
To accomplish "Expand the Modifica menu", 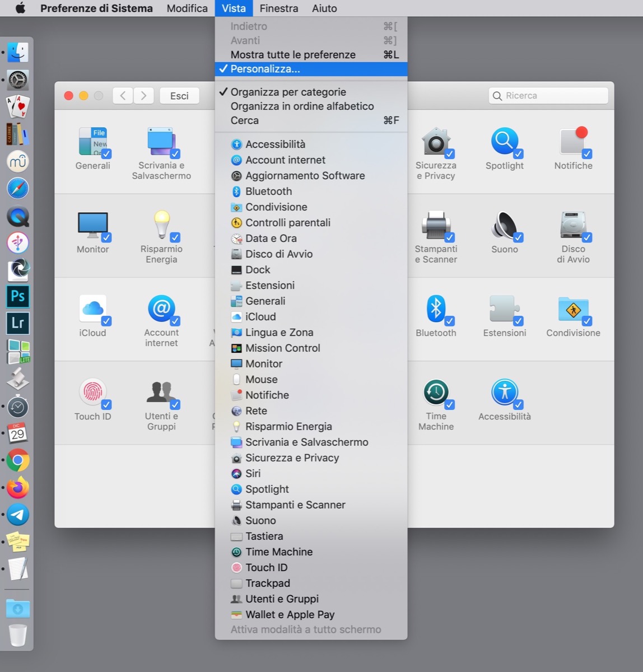I will (187, 8).
